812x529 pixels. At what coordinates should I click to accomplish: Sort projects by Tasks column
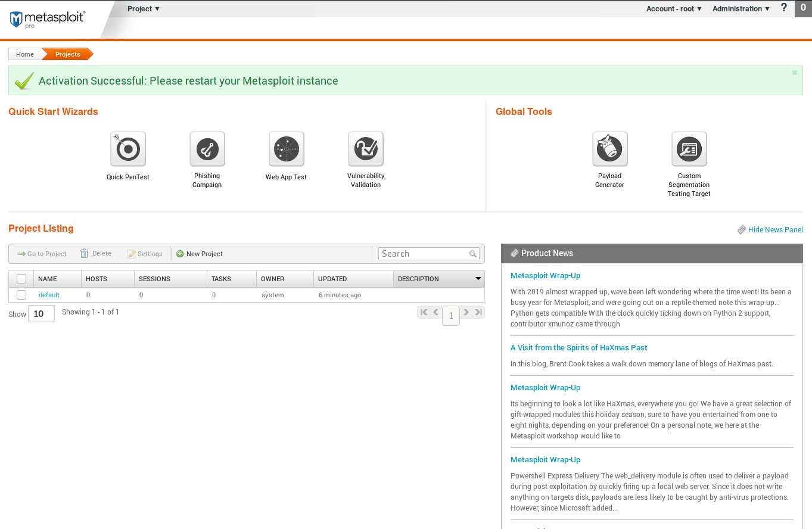point(232,279)
